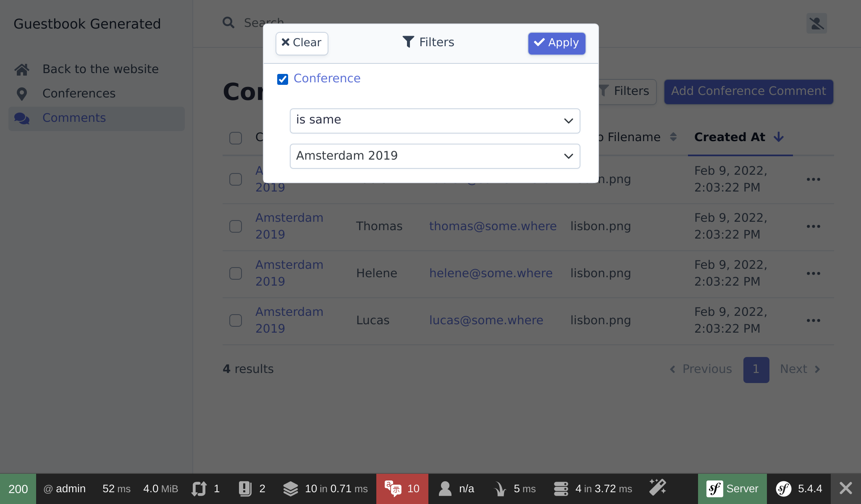
Task: Click the Server icon in debug toolbar
Action: [715, 488]
